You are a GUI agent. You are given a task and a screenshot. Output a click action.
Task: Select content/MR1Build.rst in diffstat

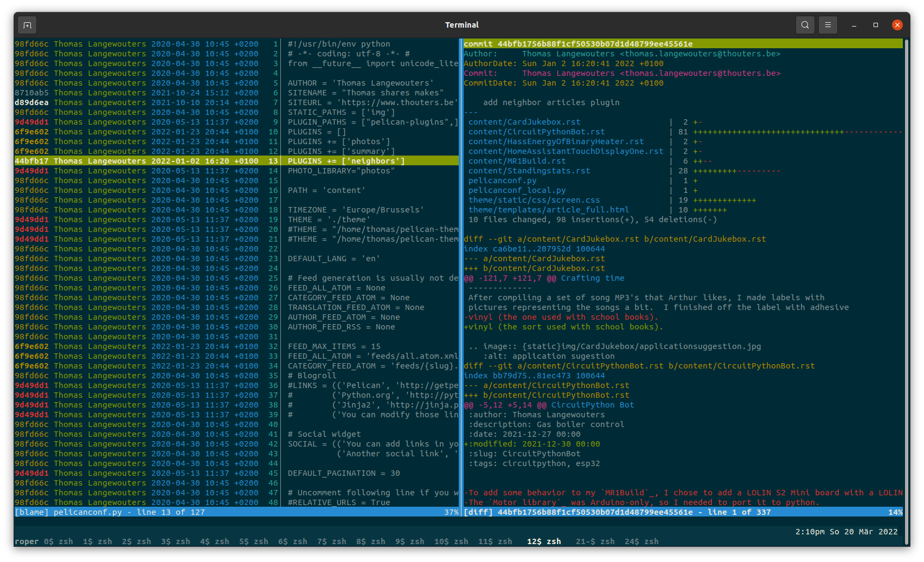517,161
